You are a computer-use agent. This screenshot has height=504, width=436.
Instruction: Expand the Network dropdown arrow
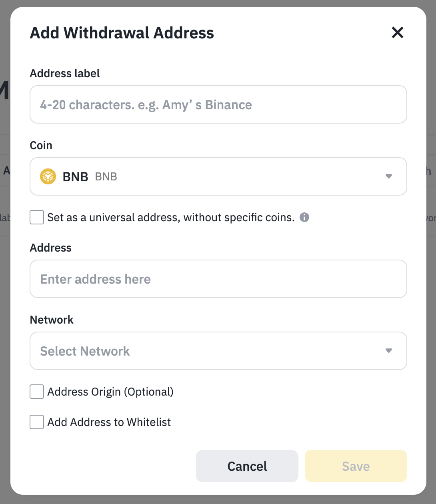(388, 351)
